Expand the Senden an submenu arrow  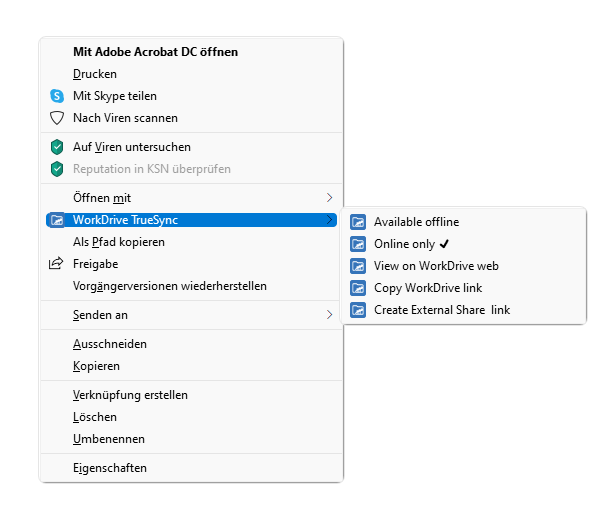point(329,315)
